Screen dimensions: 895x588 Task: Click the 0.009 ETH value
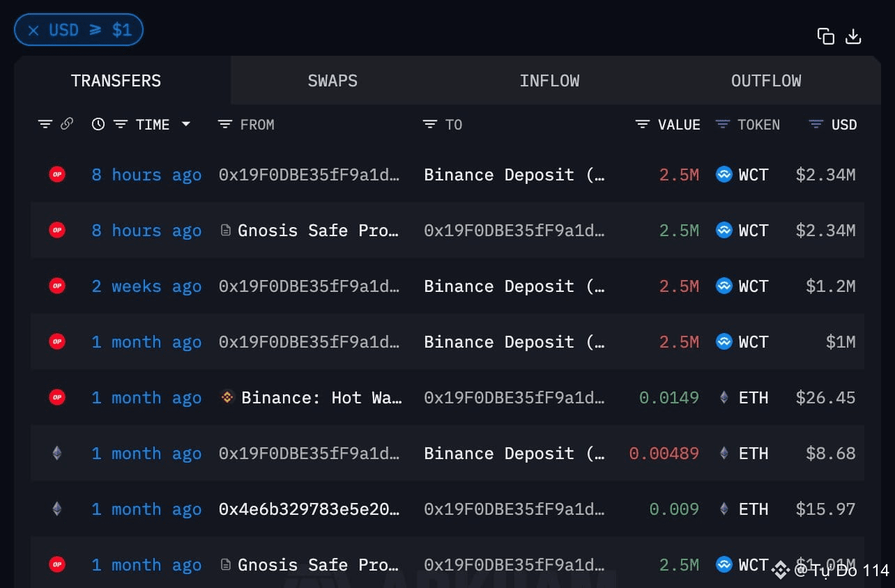(674, 509)
